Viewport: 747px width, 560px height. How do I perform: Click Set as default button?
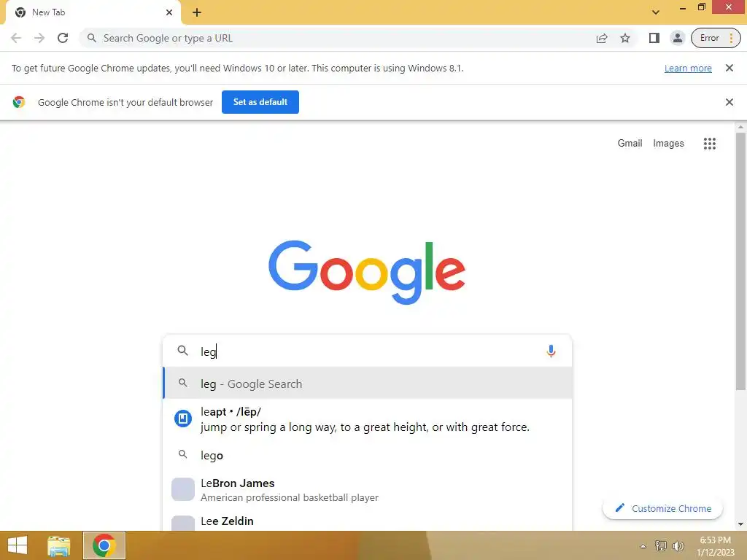[260, 102]
